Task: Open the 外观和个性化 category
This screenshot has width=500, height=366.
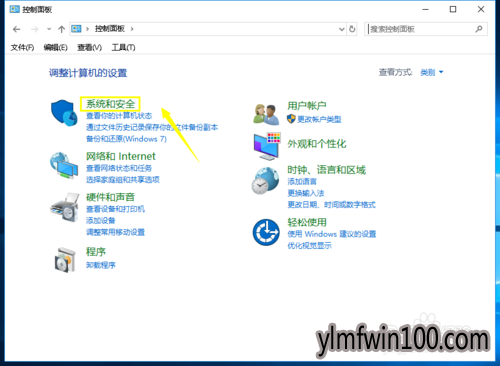Action: 317,144
